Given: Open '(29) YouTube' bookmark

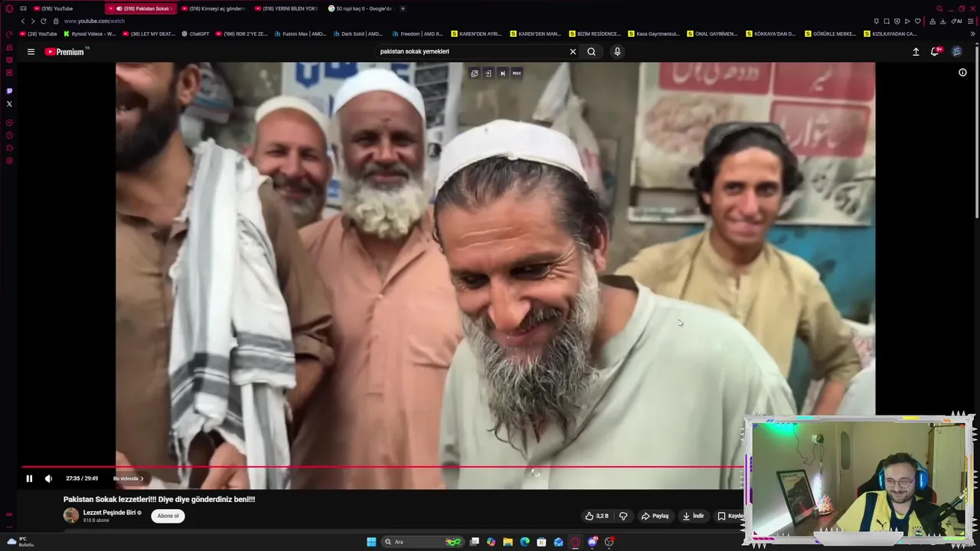Looking at the screenshot, I should coord(38,34).
